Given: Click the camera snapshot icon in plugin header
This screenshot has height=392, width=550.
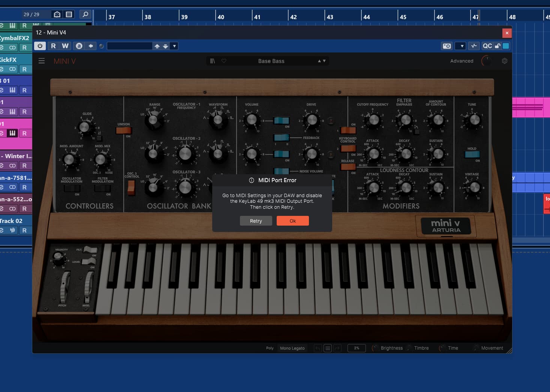Looking at the screenshot, I should click(x=447, y=46).
